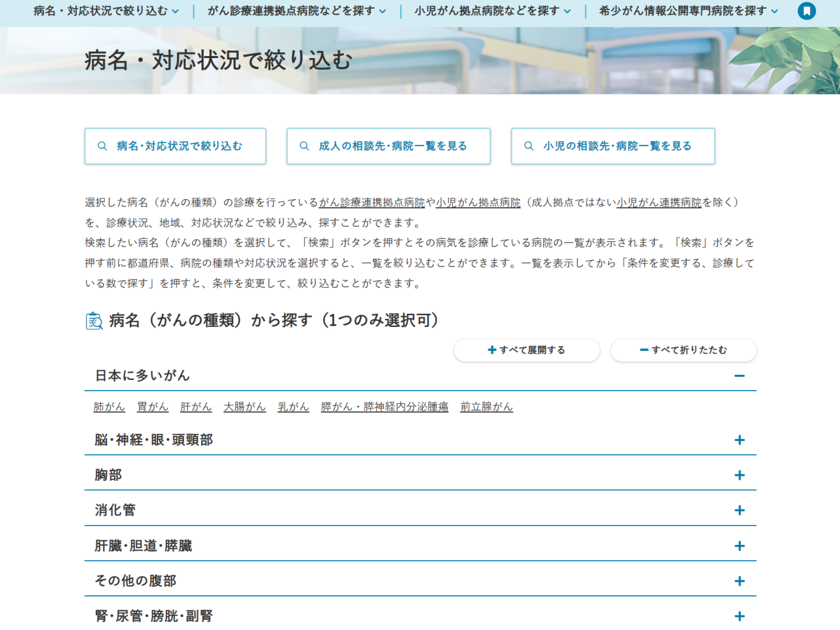The width and height of the screenshot is (840, 630).
Task: Open the 希少がん情報公開専門病院を探す dropdown chevron
Action: tap(774, 11)
